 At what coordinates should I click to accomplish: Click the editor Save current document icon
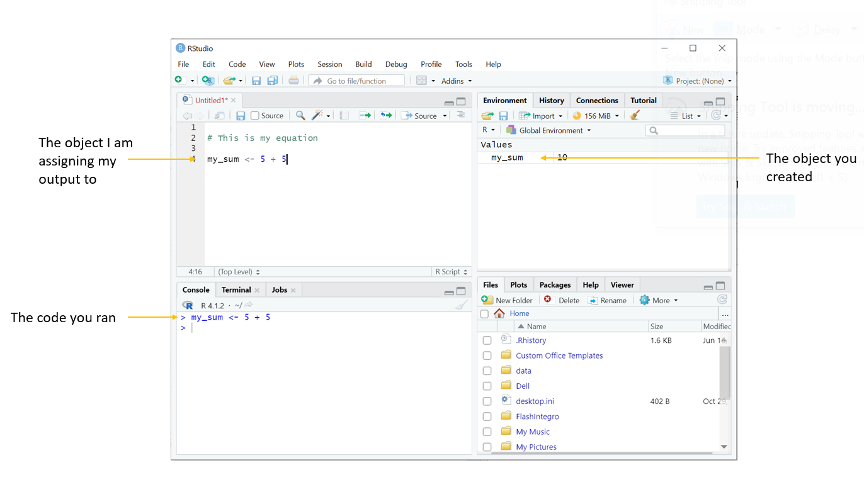(241, 116)
